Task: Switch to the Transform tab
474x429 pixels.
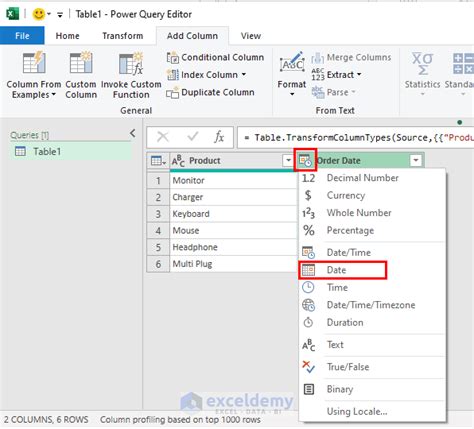Action: [x=123, y=36]
